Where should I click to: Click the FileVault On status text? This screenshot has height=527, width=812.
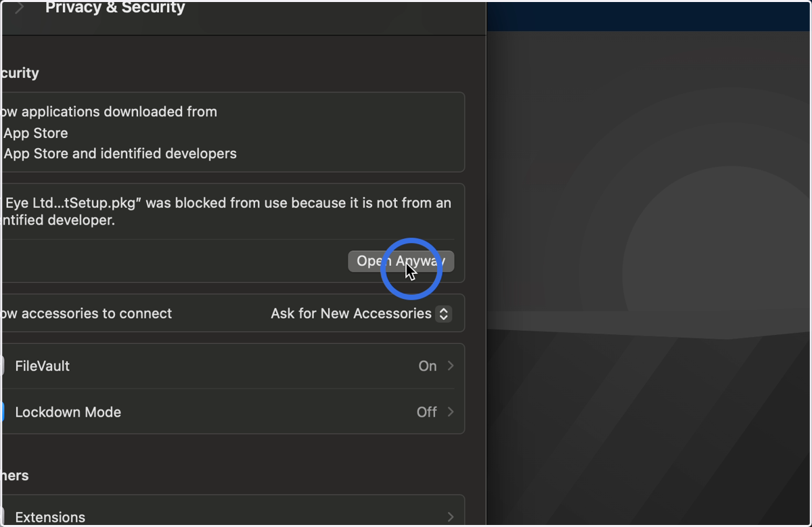(428, 366)
